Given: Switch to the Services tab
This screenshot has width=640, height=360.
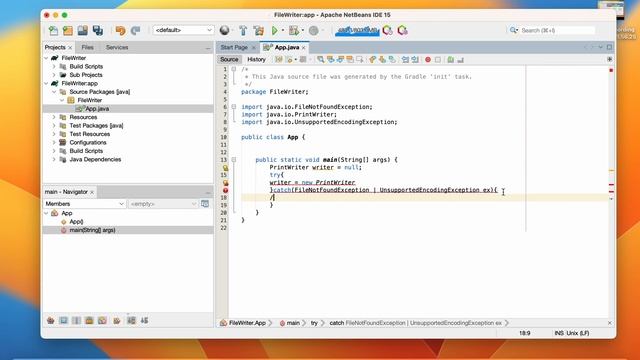Looking at the screenshot, I should pos(117,47).
